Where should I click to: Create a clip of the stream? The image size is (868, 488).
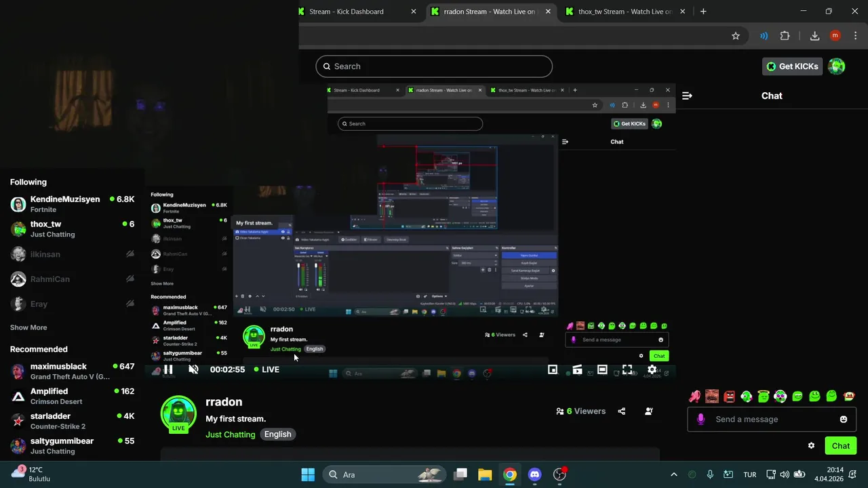pos(577,369)
